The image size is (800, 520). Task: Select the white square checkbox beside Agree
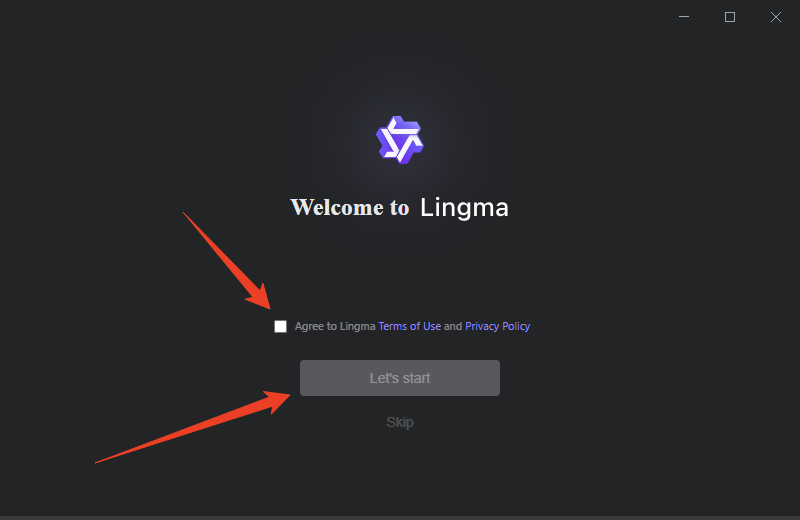coord(280,326)
